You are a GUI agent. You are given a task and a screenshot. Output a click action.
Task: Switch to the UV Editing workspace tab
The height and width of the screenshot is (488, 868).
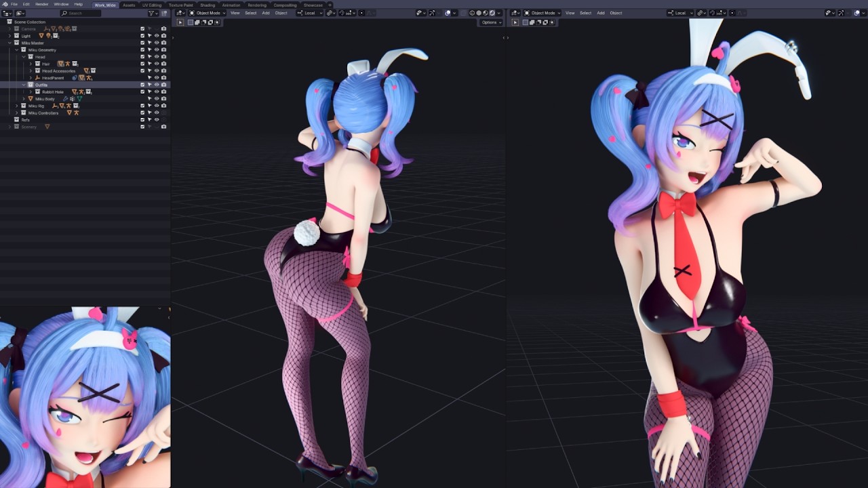[152, 5]
